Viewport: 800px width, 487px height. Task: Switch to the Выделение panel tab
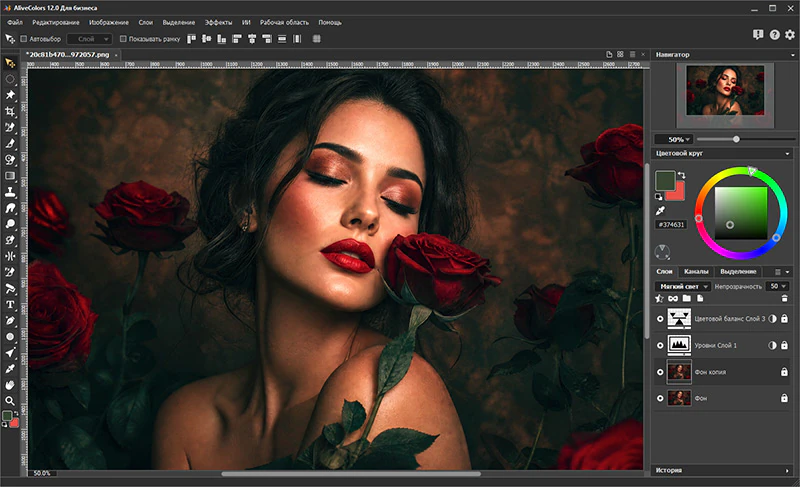point(738,271)
